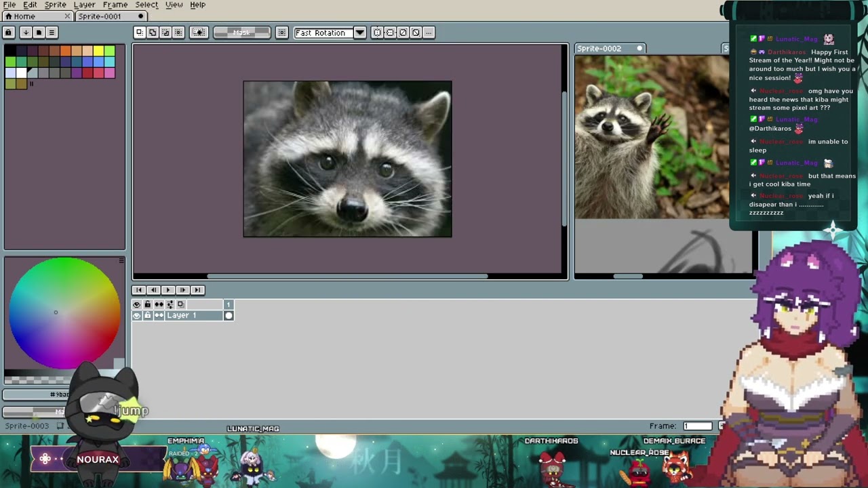The image size is (868, 488).
Task: Click the transparent color icon beside Mask
Action: pyautogui.click(x=199, y=33)
